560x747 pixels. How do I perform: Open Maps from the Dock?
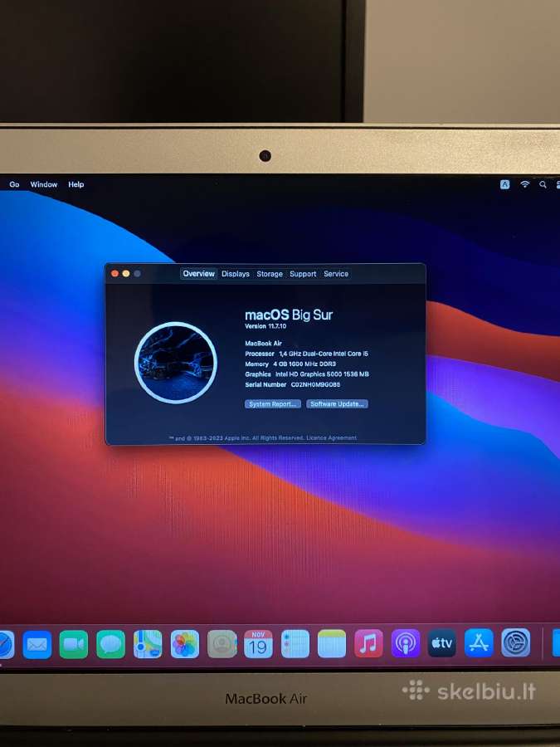148,644
